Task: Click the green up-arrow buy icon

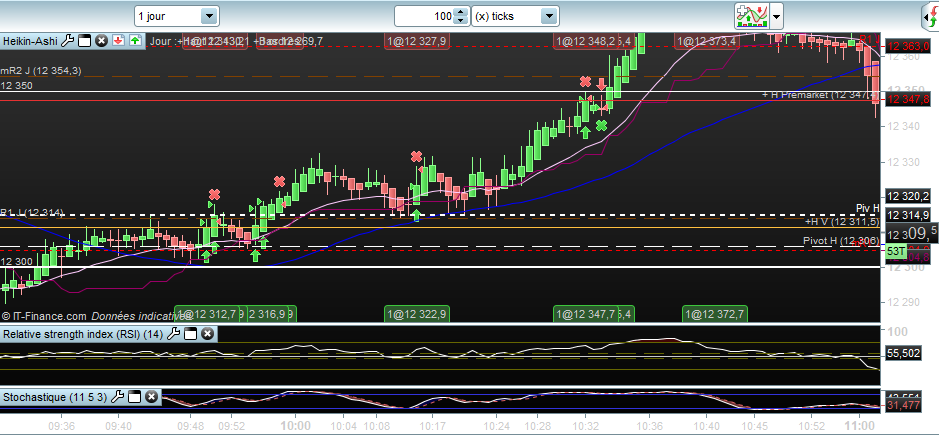Action: [135, 41]
